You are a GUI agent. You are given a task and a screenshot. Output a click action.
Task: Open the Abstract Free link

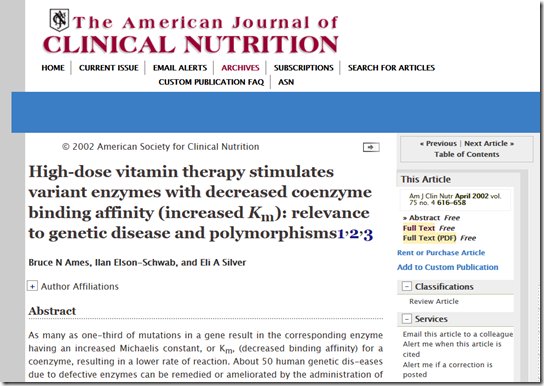tap(431, 218)
